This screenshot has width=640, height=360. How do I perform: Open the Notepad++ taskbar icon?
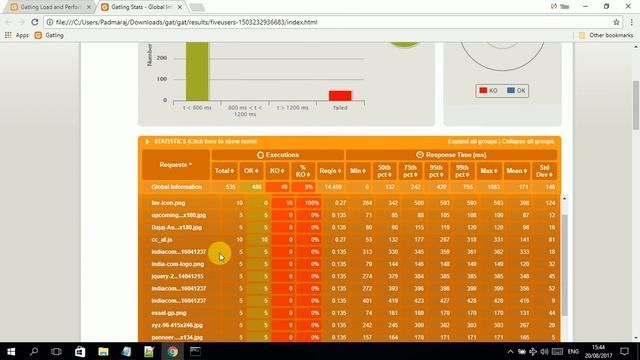pyautogui.click(x=149, y=351)
